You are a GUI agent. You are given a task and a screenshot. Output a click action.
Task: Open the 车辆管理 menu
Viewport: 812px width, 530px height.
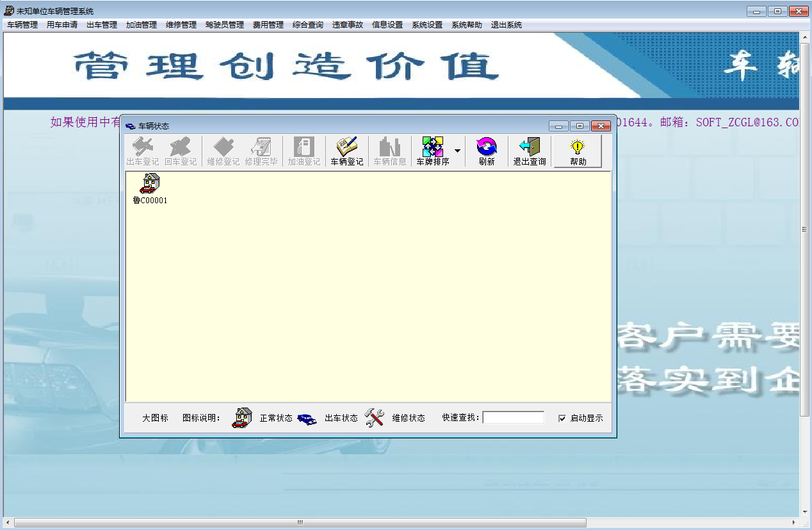click(x=22, y=25)
